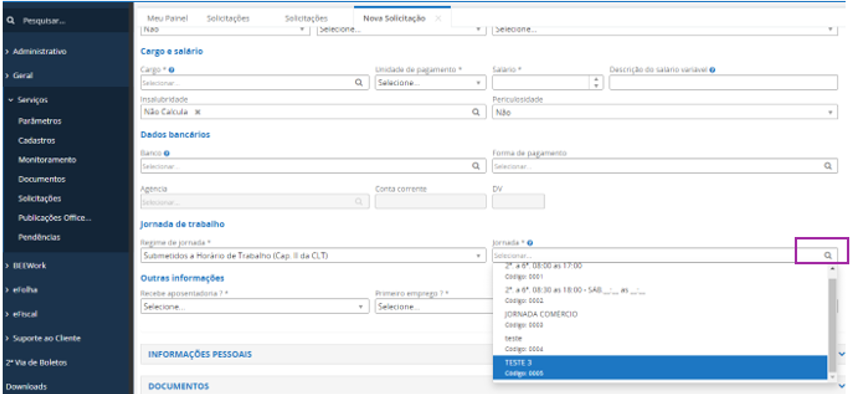
Task: Open 2ª Via de Boletos link
Action: pyautogui.click(x=36, y=362)
